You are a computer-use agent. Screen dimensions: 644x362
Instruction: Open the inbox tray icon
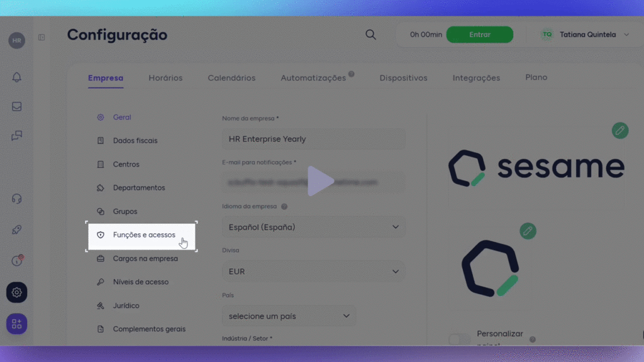point(17,106)
